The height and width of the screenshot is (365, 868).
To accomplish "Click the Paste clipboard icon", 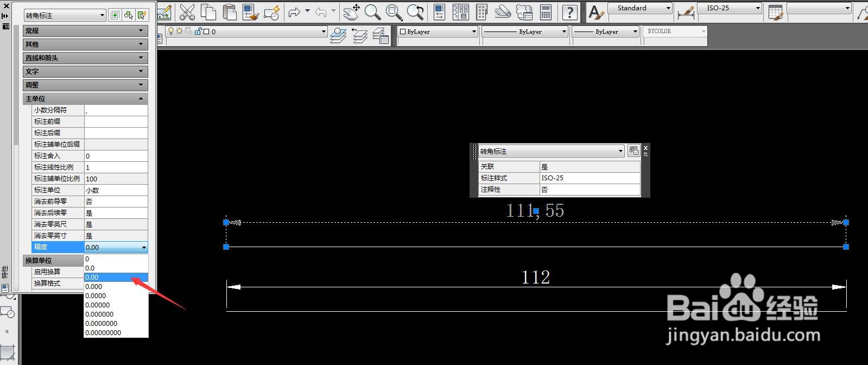I will (230, 12).
